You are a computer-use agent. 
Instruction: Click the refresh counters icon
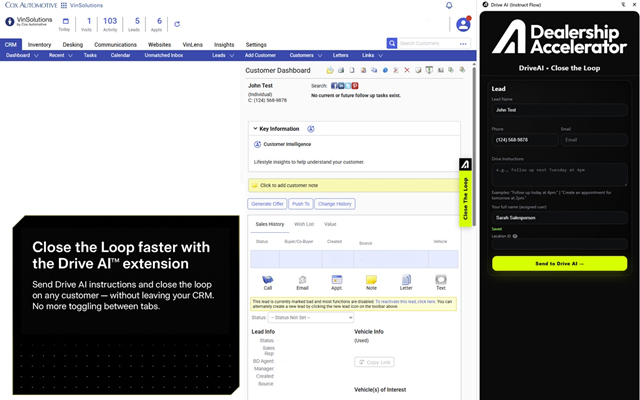(177, 24)
